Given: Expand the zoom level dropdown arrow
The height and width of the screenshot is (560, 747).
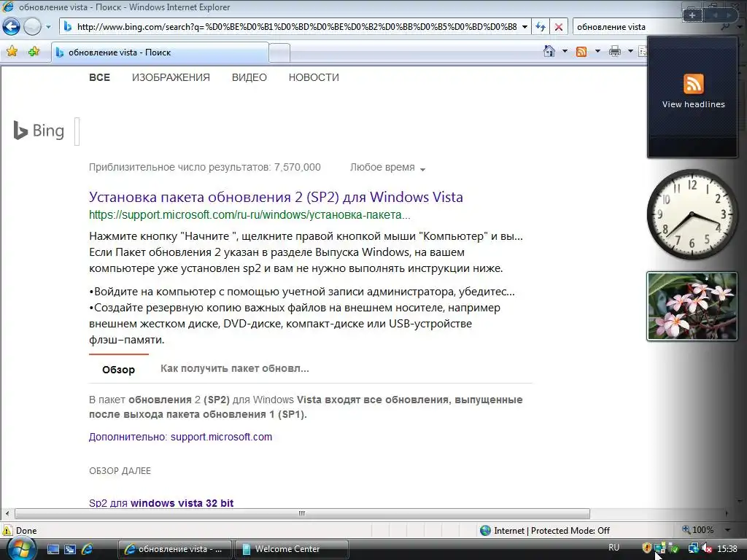Looking at the screenshot, I should tap(727, 530).
